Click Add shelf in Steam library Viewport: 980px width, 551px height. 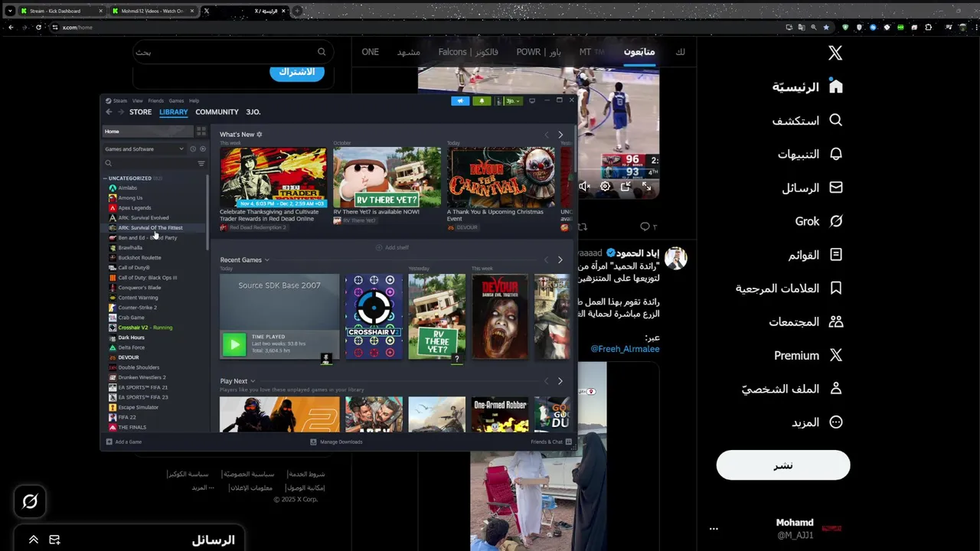point(392,248)
